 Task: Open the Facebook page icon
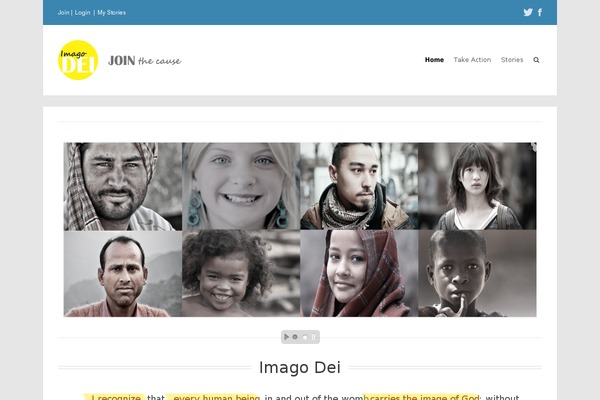click(540, 12)
